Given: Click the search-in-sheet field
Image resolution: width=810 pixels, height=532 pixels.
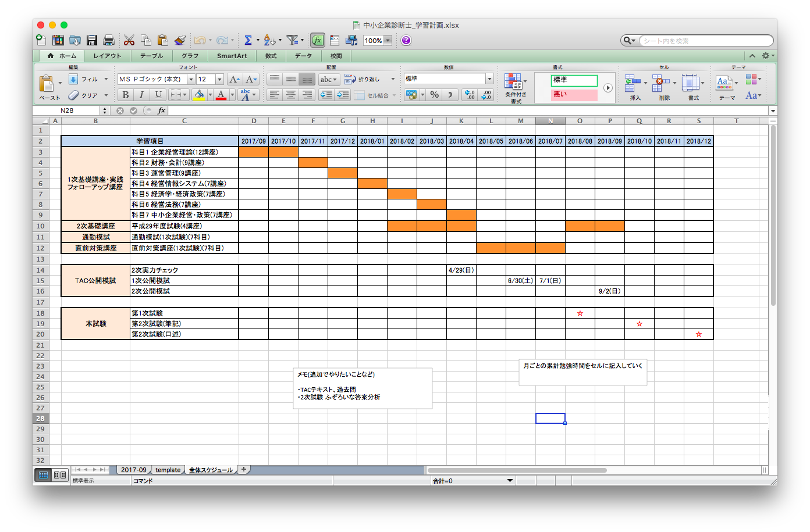Looking at the screenshot, I should coord(706,41).
